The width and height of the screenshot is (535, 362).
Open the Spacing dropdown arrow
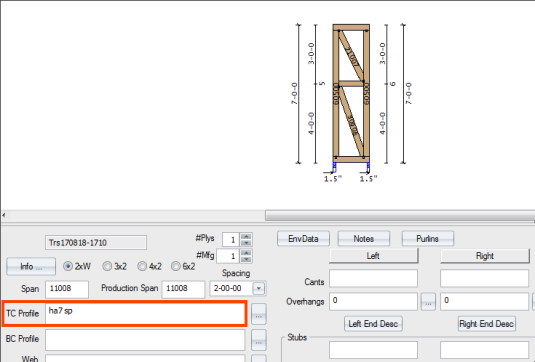click(259, 289)
